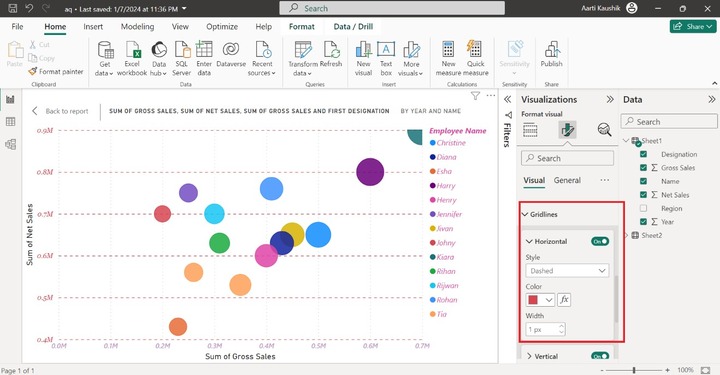The image size is (720, 375).
Task: Click the fx conditional formatting button
Action: (x=564, y=300)
